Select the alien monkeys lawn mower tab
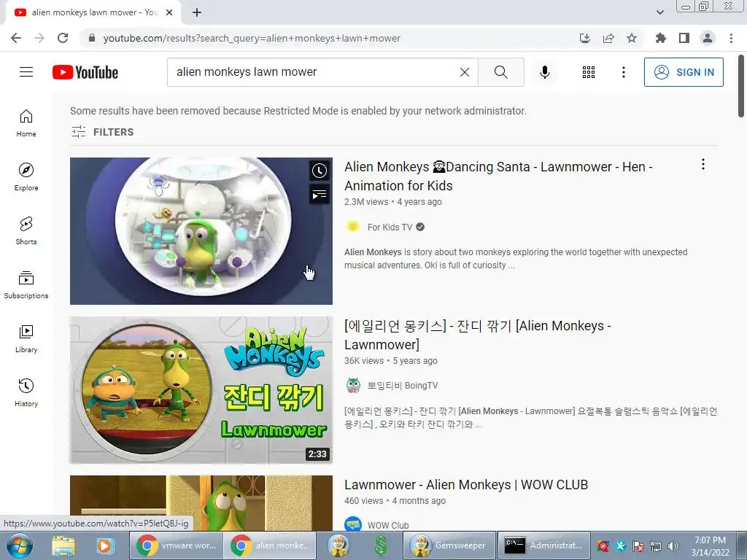 (93, 12)
